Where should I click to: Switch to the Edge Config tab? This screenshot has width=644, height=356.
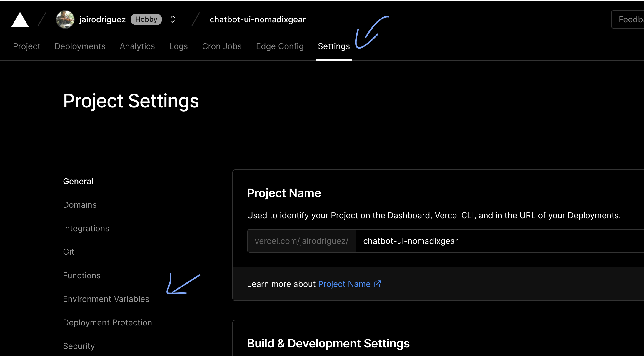coord(280,46)
